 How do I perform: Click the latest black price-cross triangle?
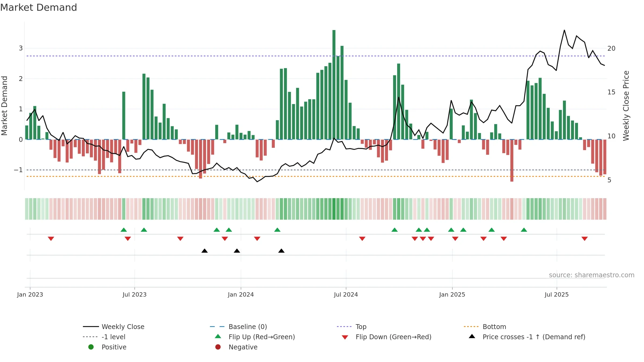pos(281,251)
